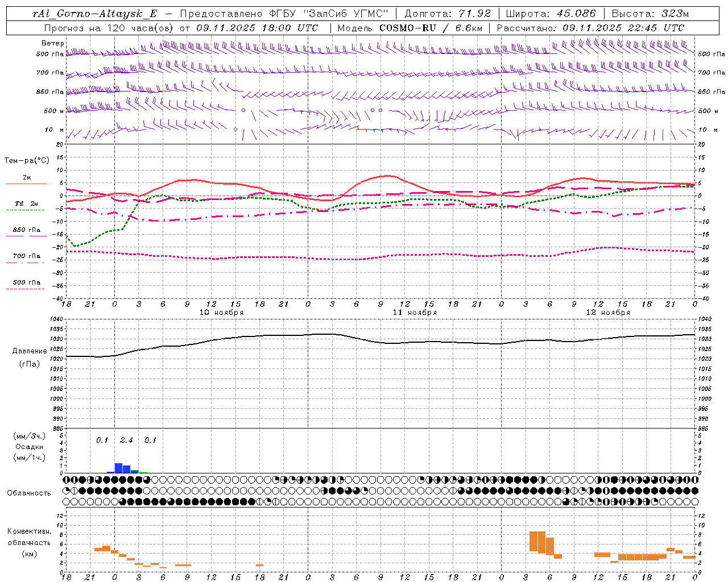Screen dimensions: 728x582
Task: Select the Широта: 45.086 header field
Action: click(551, 14)
